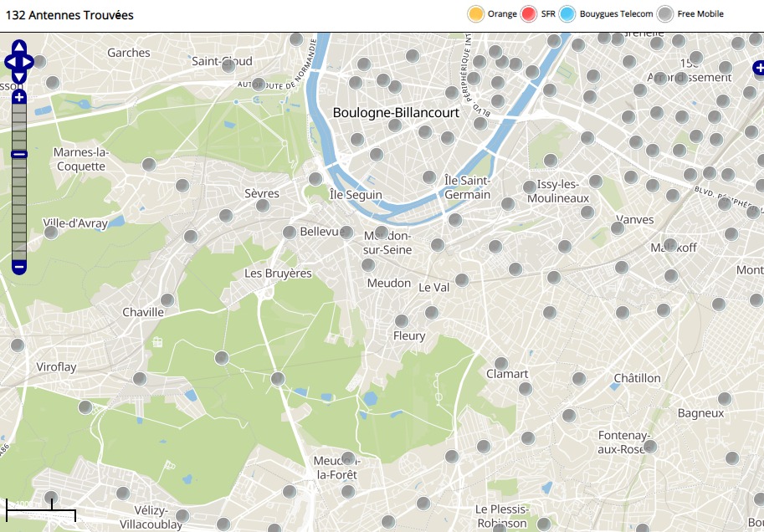Toggle the SFR operator red circle
The height and width of the screenshot is (532, 764).
(529, 14)
